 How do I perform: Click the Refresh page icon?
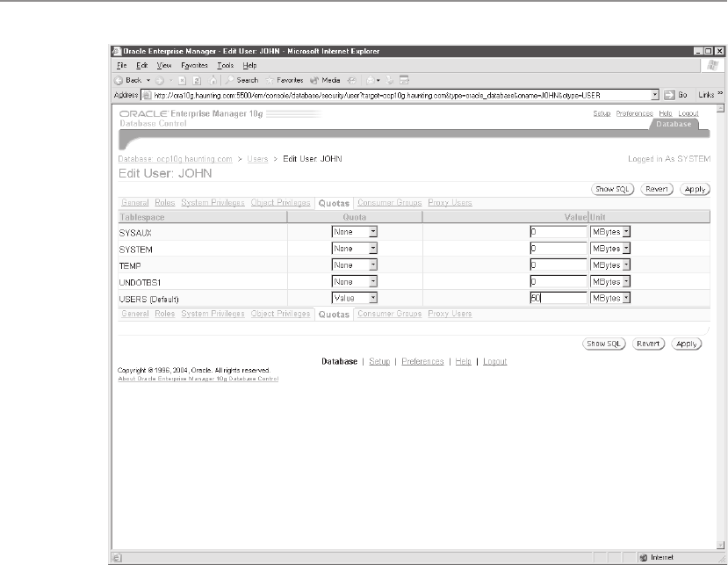click(x=197, y=80)
